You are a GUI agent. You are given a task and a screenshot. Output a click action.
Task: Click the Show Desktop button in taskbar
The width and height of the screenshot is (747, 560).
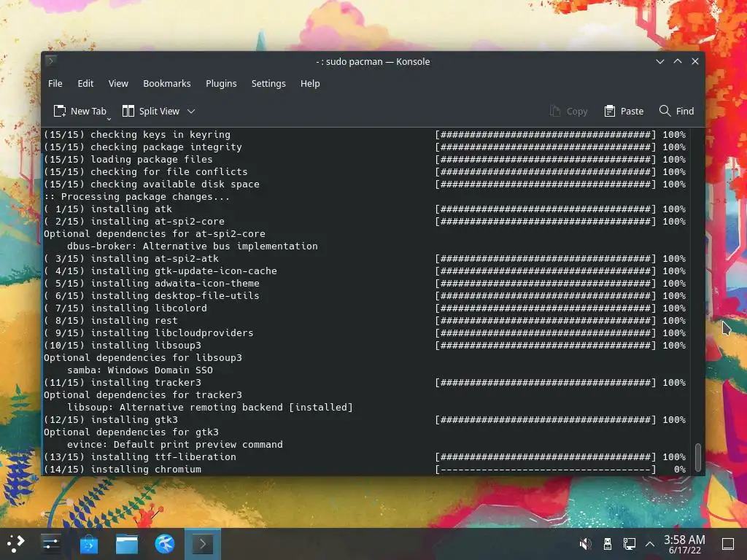(728, 544)
